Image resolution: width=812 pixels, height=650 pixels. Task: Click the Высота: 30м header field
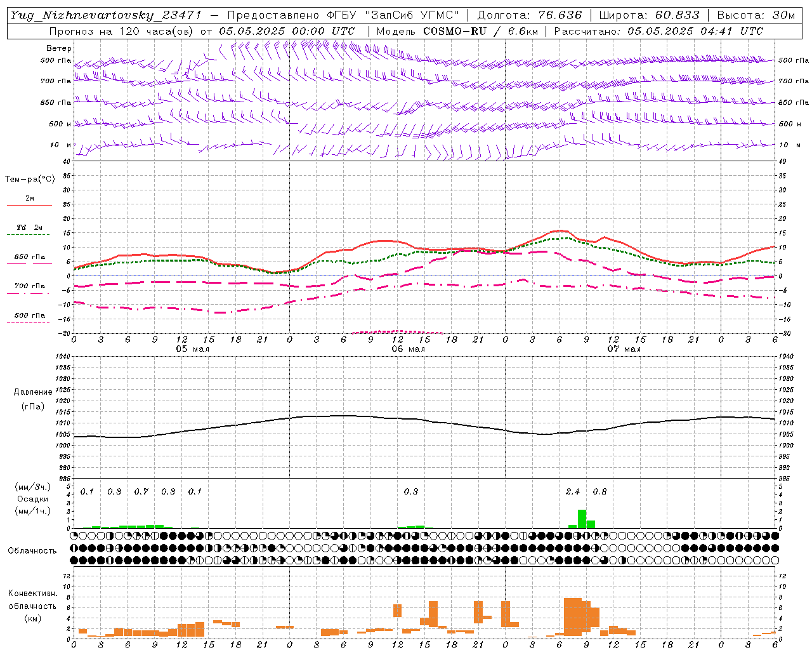point(756,15)
